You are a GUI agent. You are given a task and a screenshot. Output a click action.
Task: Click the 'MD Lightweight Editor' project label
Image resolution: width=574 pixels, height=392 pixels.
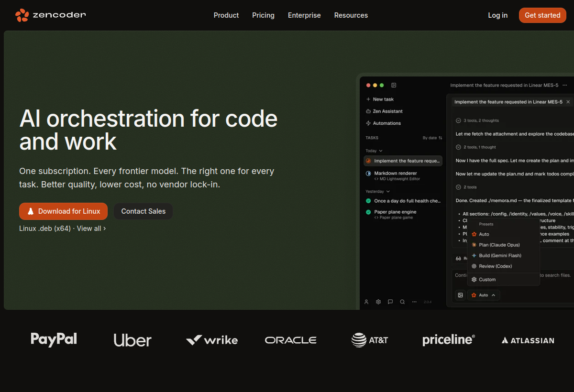coord(397,179)
